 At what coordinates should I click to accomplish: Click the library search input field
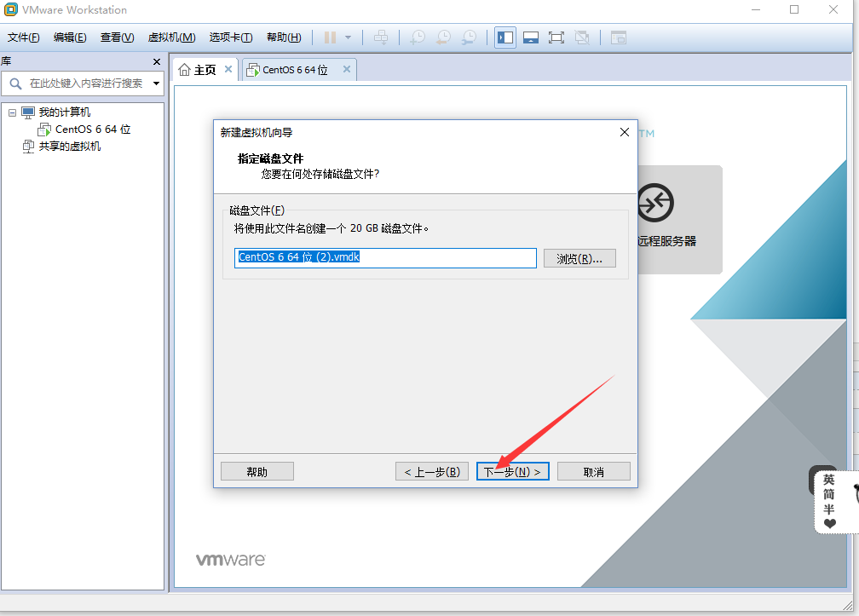[x=86, y=83]
